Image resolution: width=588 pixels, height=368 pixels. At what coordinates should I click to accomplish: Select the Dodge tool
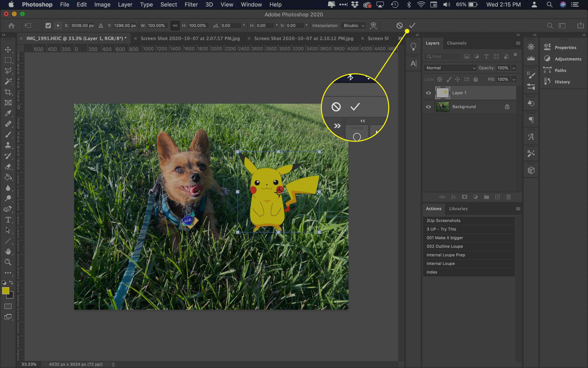tap(8, 198)
